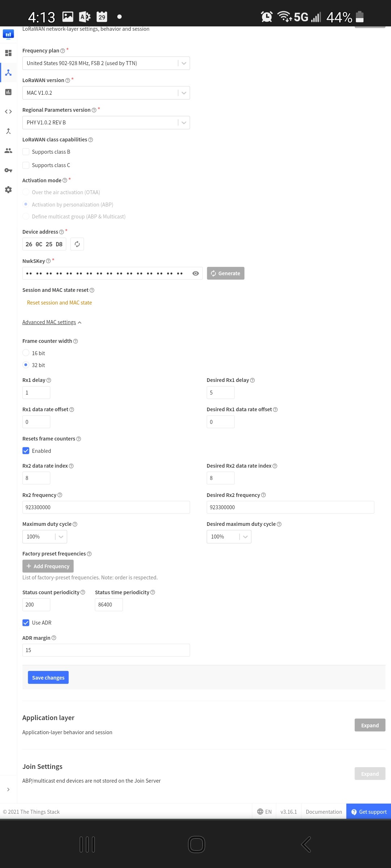Select the 16 bit frame counter width
This screenshot has width=391, height=868.
pos(26,353)
